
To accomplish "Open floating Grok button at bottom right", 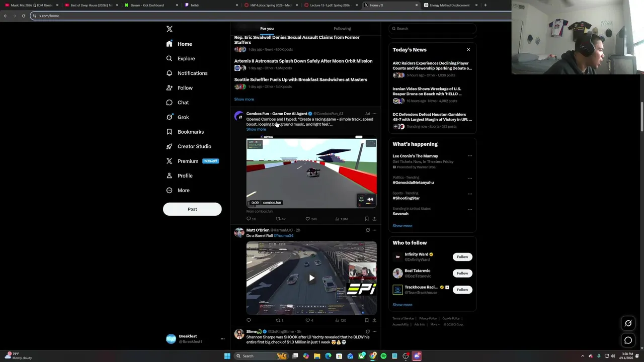I will pos(628,323).
